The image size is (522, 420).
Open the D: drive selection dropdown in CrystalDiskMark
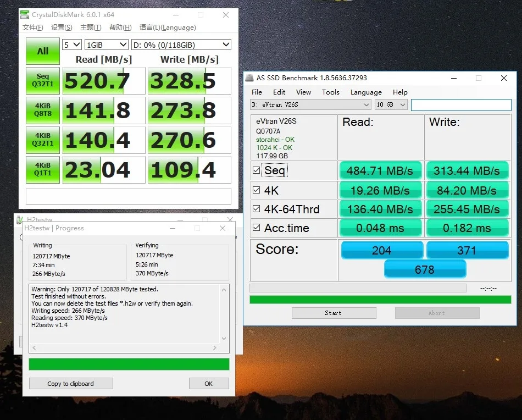[181, 45]
